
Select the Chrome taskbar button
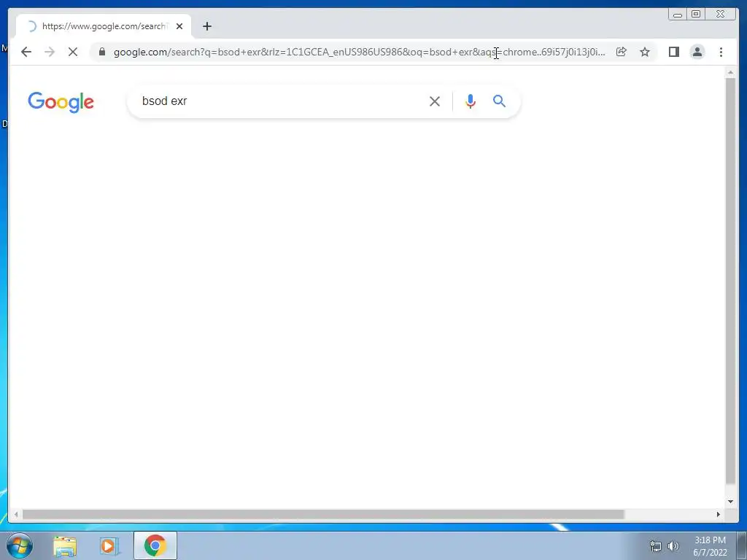click(x=155, y=545)
